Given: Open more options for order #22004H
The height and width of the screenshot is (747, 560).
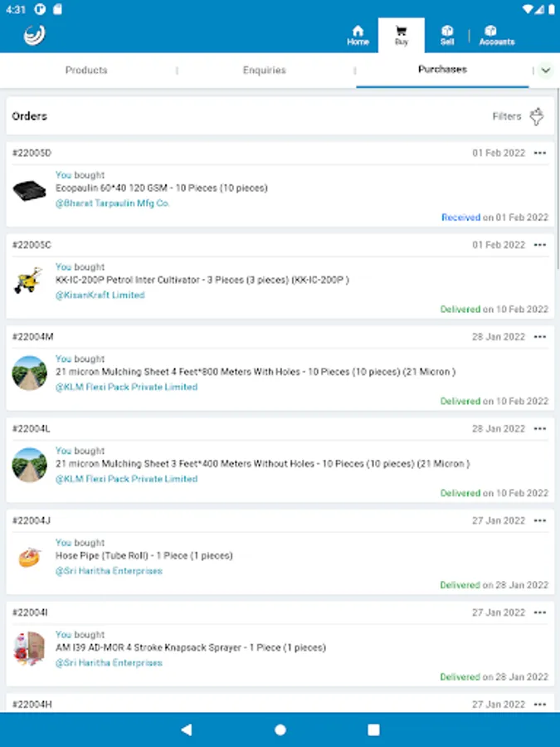Looking at the screenshot, I should click(x=539, y=704).
